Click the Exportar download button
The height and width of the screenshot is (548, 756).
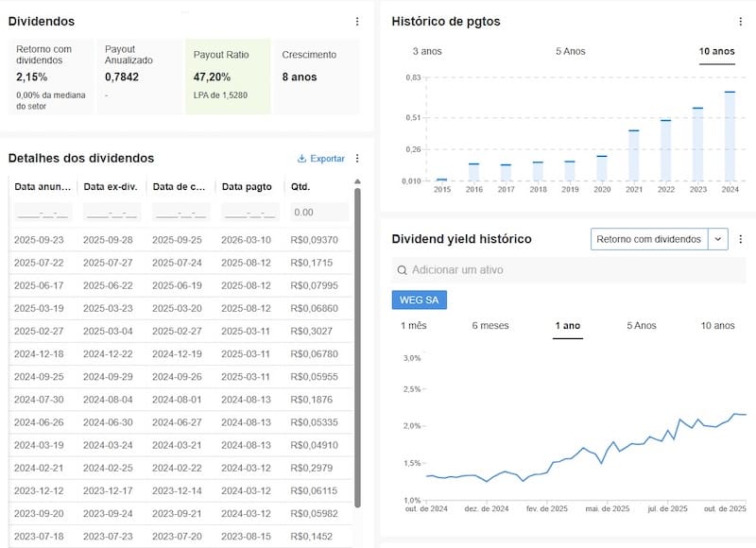tap(321, 159)
